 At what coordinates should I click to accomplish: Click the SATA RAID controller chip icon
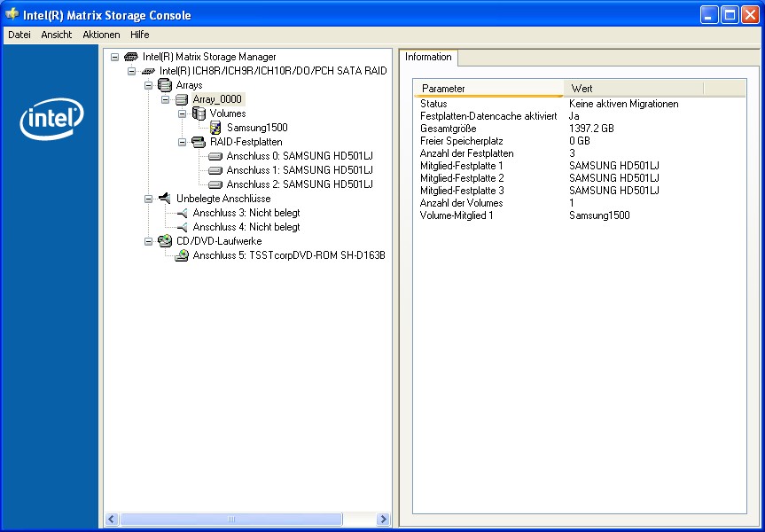tap(148, 71)
